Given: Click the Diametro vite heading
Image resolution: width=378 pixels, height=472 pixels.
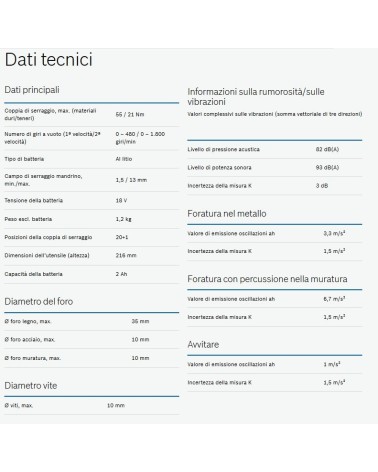Looking at the screenshot, I should tap(31, 386).
